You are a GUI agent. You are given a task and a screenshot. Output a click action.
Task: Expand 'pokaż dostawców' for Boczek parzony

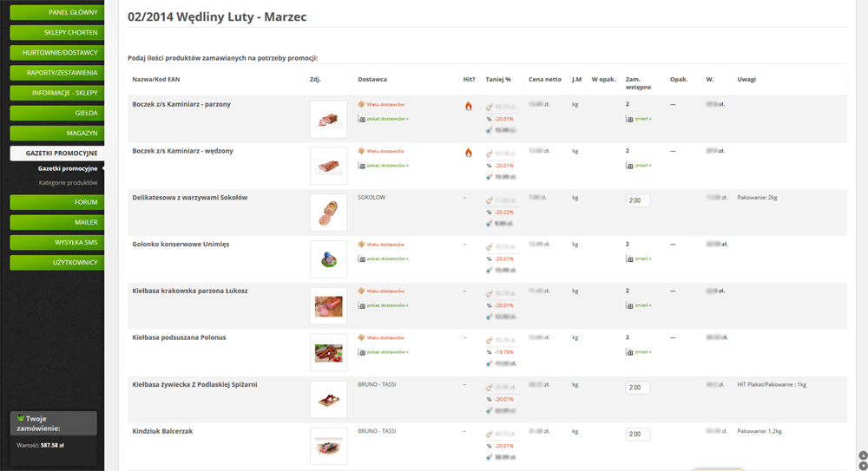tap(387, 118)
